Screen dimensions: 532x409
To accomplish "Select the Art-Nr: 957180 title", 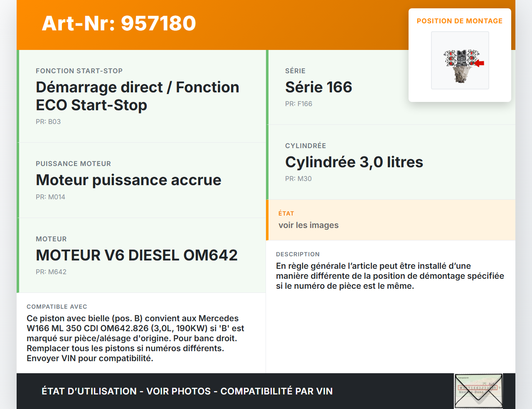I will click(x=119, y=23).
